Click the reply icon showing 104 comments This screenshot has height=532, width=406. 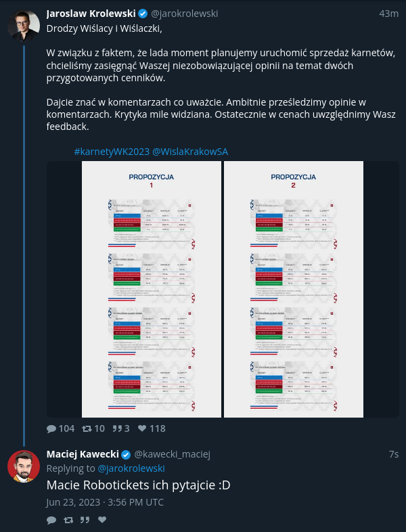click(51, 429)
